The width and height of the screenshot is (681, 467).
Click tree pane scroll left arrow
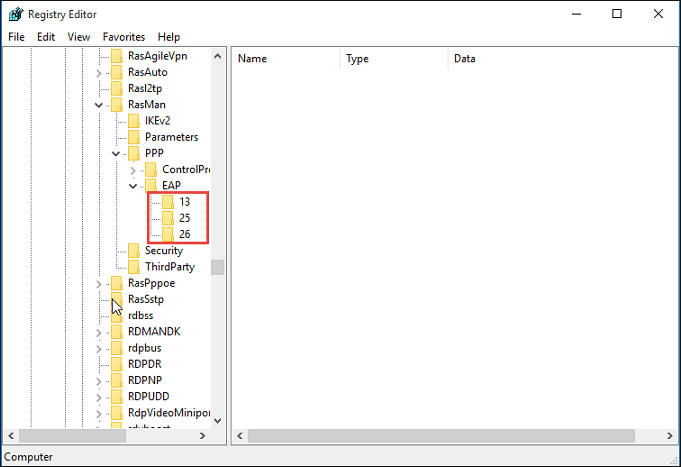pyautogui.click(x=11, y=436)
